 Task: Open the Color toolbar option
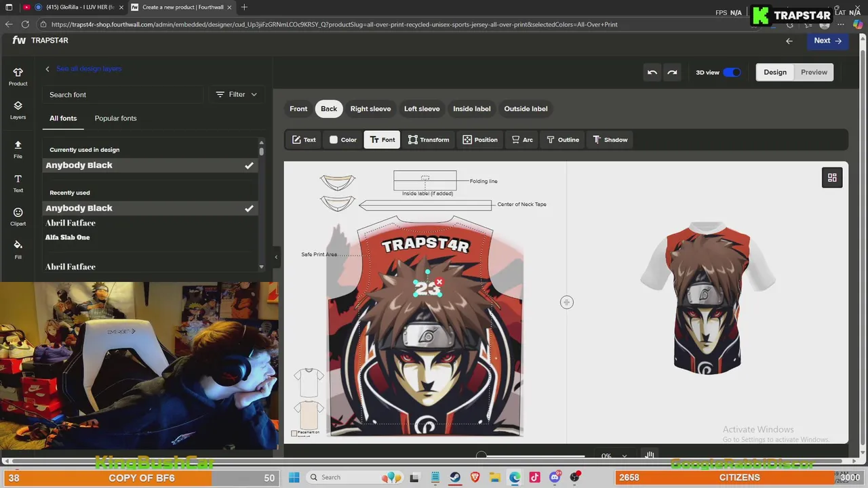tap(343, 140)
